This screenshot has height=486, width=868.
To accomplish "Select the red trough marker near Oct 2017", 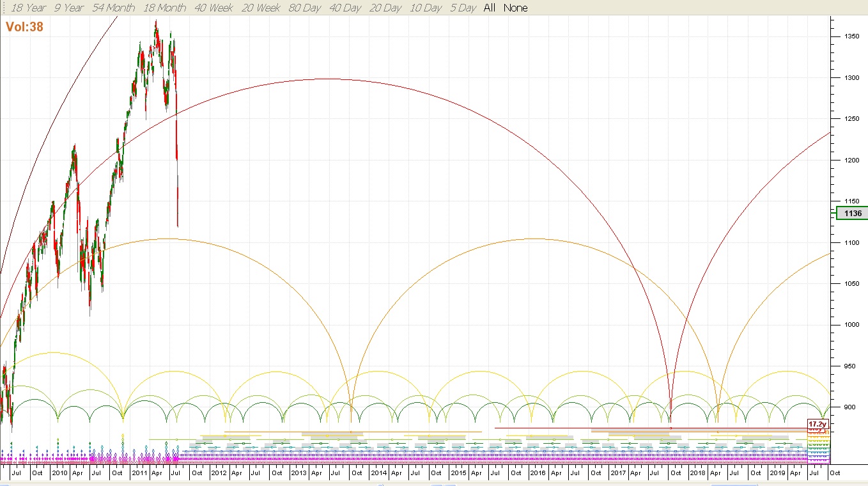I will click(x=670, y=428).
